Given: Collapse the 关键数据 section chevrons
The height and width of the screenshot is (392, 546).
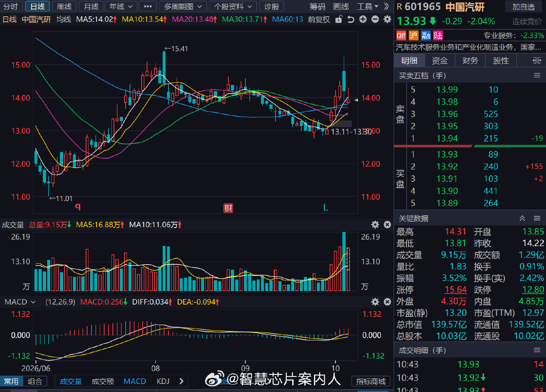Looking at the screenshot, I should (x=522, y=218).
